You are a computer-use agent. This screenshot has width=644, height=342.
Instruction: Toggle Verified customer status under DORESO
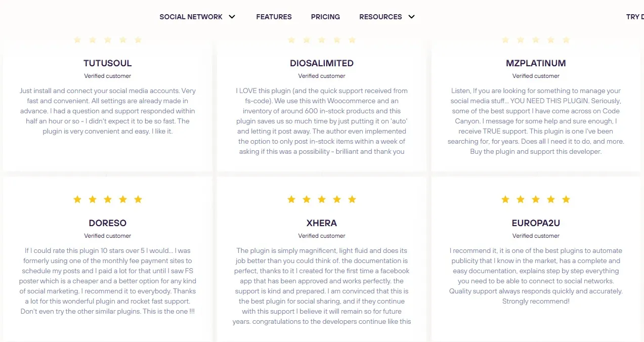click(107, 236)
